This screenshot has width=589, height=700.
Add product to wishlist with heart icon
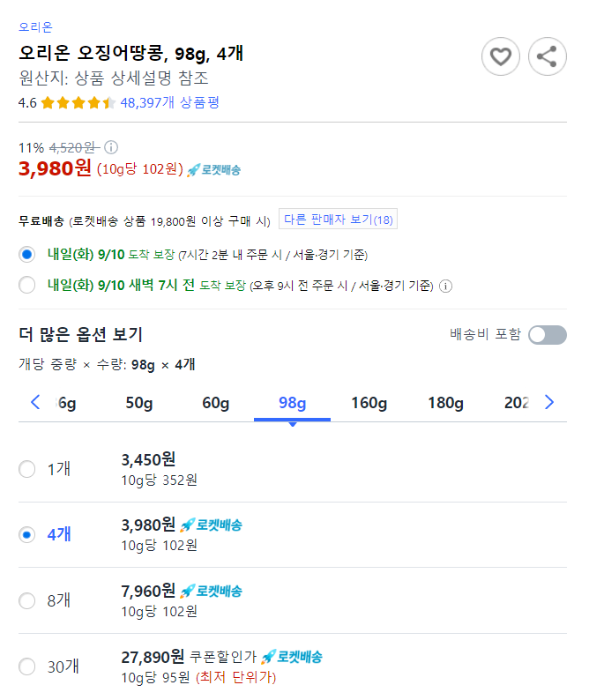coord(500,56)
